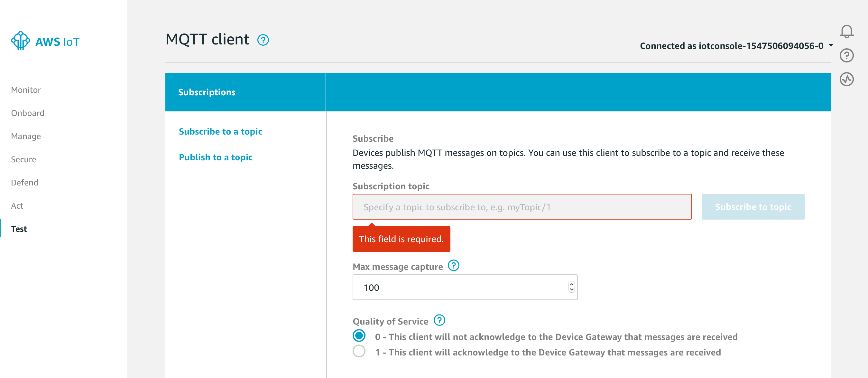Click Publish to a topic link
Image resolution: width=868 pixels, height=378 pixels.
pyautogui.click(x=215, y=157)
